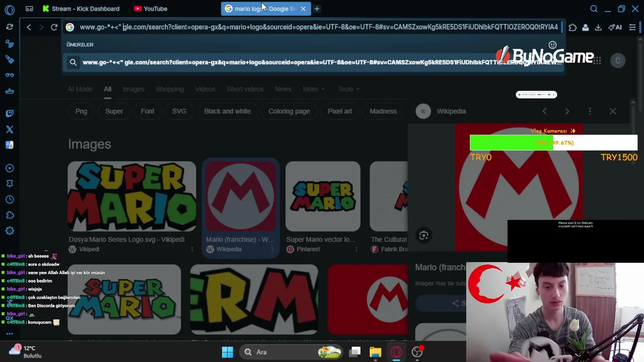Reload the page with the refresh icon

pos(54,27)
